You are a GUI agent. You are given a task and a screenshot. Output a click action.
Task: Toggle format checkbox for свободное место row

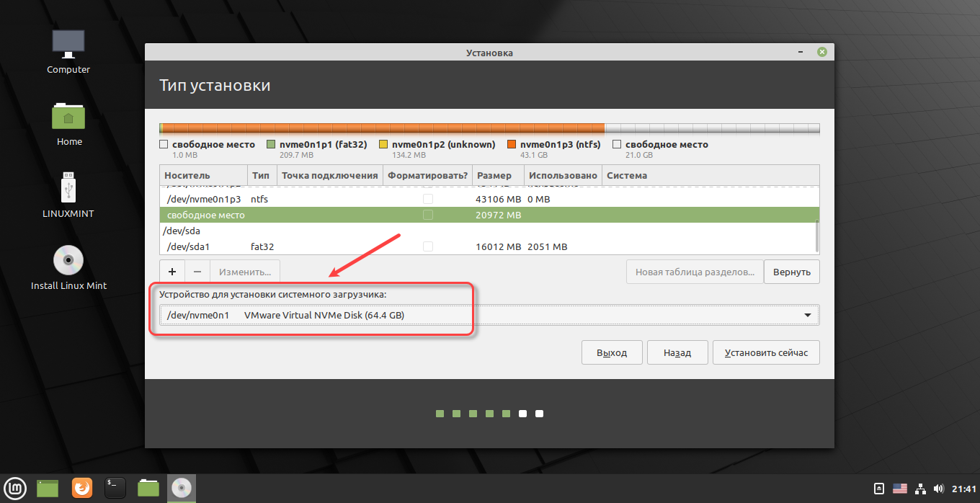click(428, 215)
